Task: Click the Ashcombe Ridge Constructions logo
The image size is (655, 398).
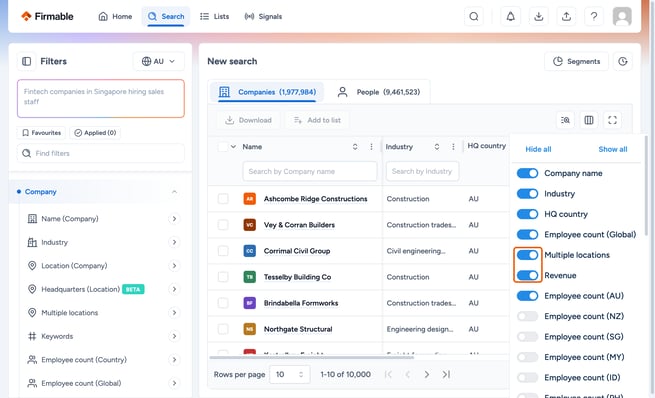Action: coord(249,199)
